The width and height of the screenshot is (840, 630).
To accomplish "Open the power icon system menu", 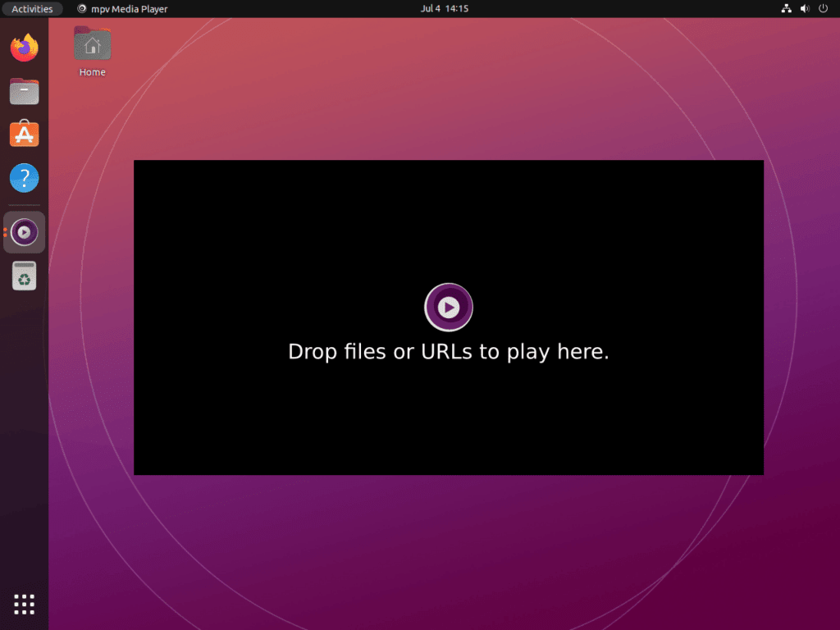I will click(x=823, y=9).
